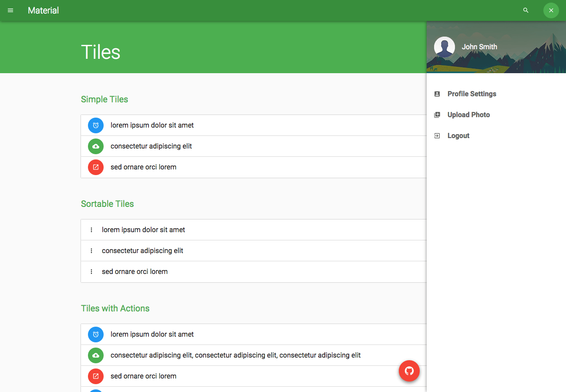This screenshot has width=566, height=392.
Task: Click green cloud upload icon in Simple Tiles
Action: pos(96,146)
